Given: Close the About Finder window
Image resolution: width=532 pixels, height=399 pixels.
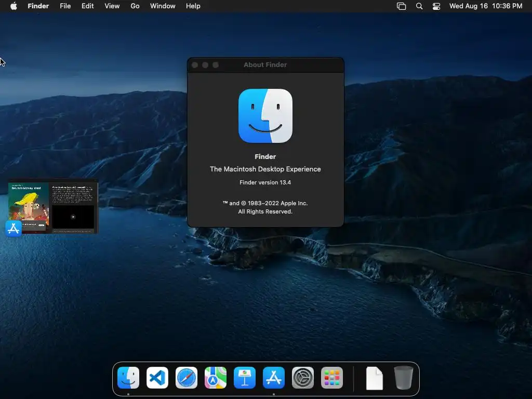Looking at the screenshot, I should pos(195,65).
